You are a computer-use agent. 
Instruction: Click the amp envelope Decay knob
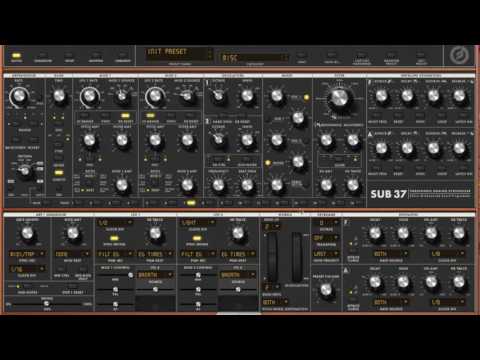pyautogui.click(x=407, y=148)
